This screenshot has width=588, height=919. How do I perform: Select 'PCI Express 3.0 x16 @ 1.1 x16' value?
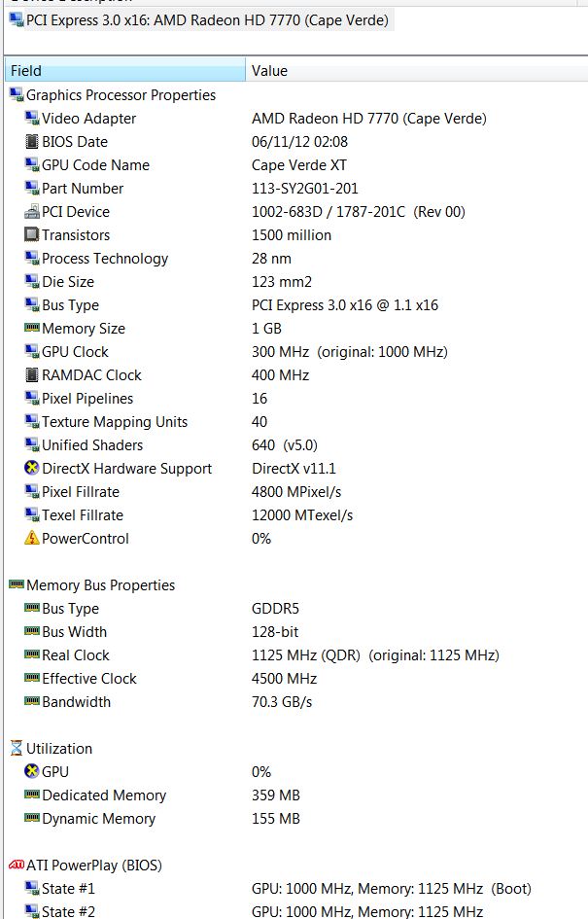pyautogui.click(x=344, y=305)
